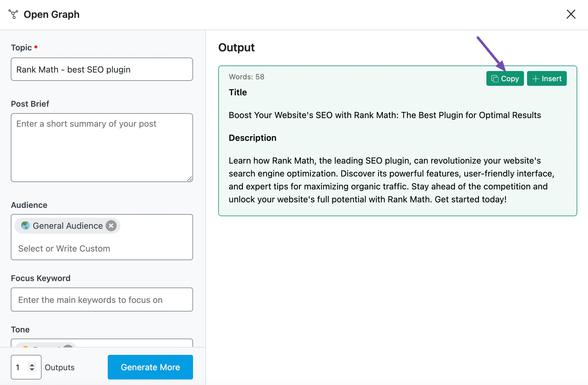Close the Open Graph dialog
The height and width of the screenshot is (385, 588).
[x=571, y=14]
